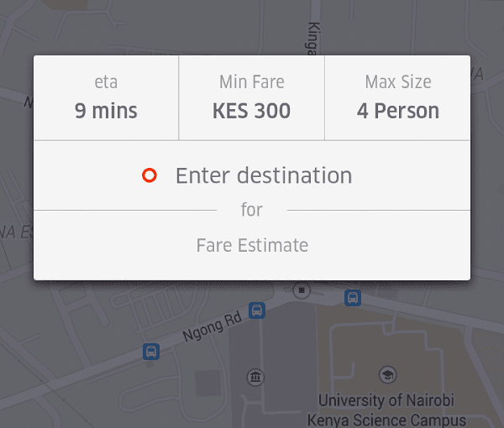Tap the KES 300 fare amount
The width and height of the screenshot is (504, 428).
(x=252, y=111)
